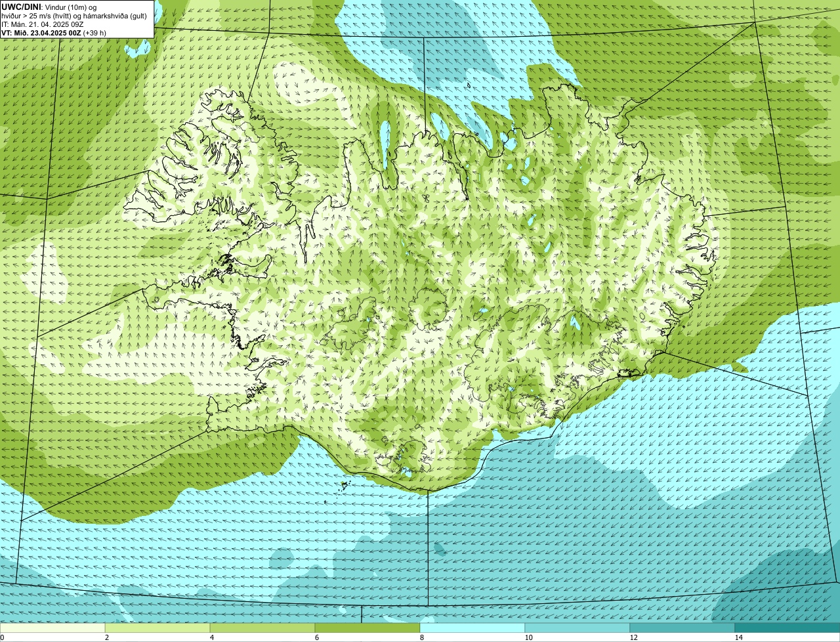Click the 'VT: Mið. 23.04.2025 00Z (+39 h)' line
Viewport: 840px width, 642px height.
click(x=54, y=32)
